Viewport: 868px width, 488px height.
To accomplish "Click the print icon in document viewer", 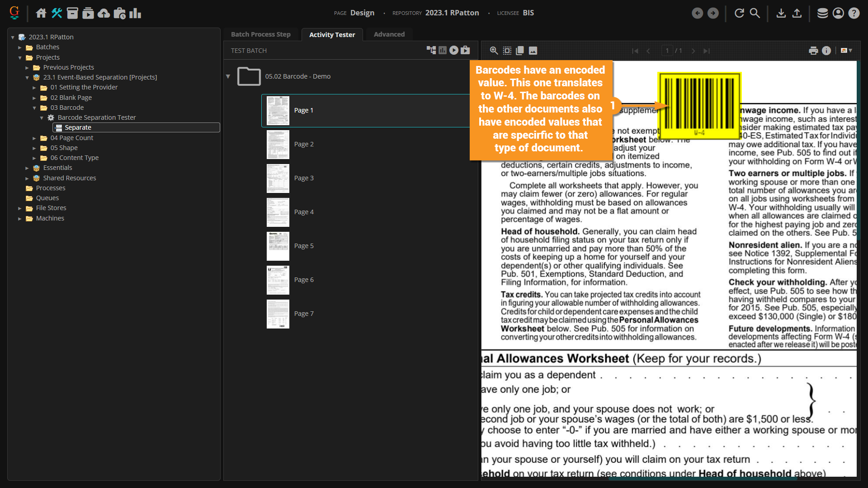I will [x=813, y=51].
